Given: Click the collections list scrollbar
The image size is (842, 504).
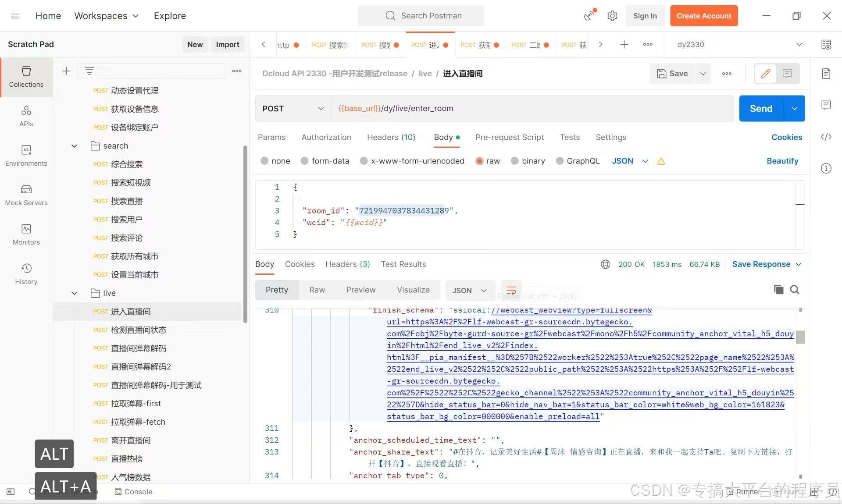Looking at the screenshot, I should pos(245,234).
